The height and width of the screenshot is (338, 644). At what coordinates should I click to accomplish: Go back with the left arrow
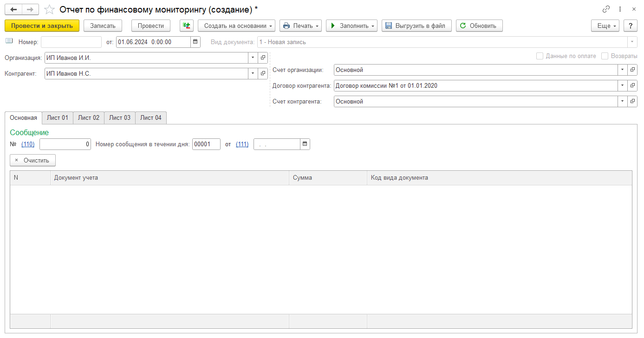(x=13, y=9)
